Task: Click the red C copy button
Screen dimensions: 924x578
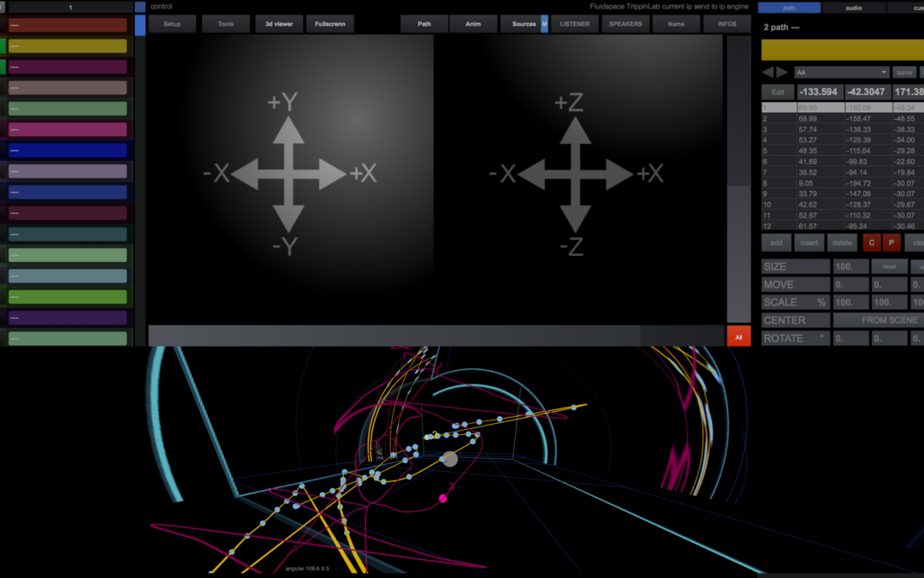Action: pyautogui.click(x=872, y=242)
